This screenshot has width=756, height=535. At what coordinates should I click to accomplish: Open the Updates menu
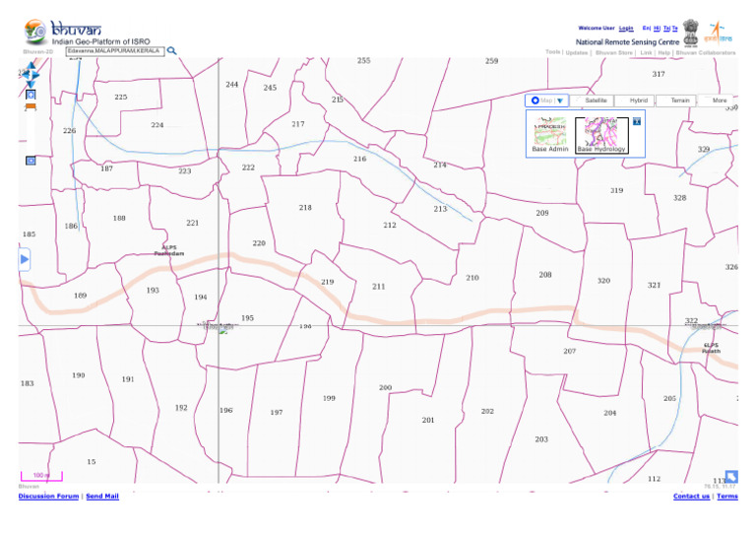[x=577, y=52]
